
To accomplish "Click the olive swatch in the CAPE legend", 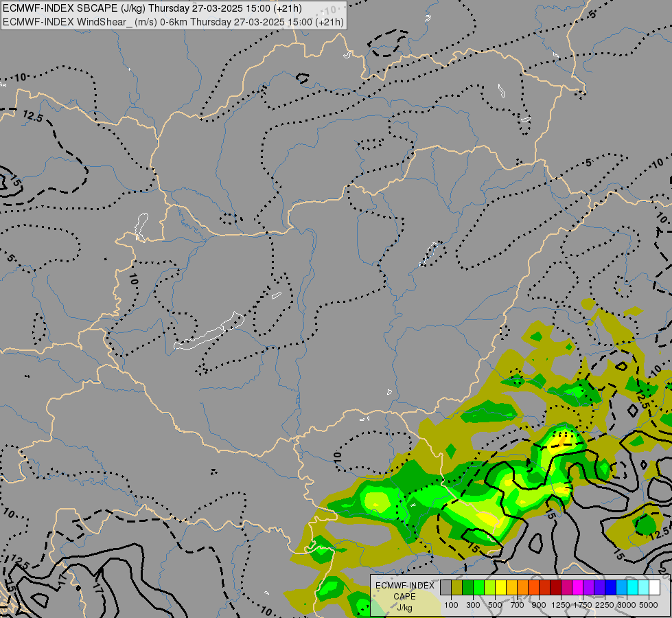I will click(x=457, y=587).
